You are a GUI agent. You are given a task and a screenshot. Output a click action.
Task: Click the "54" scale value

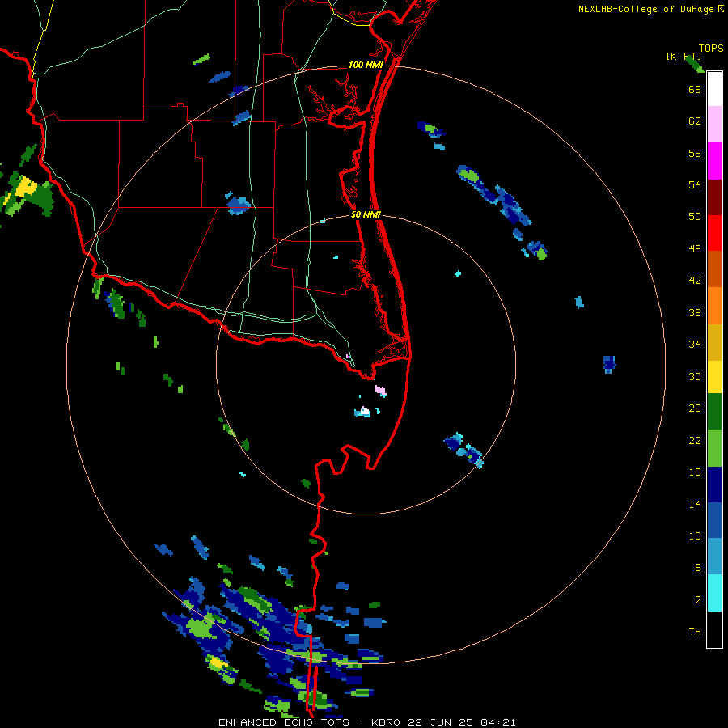pyautogui.click(x=695, y=184)
